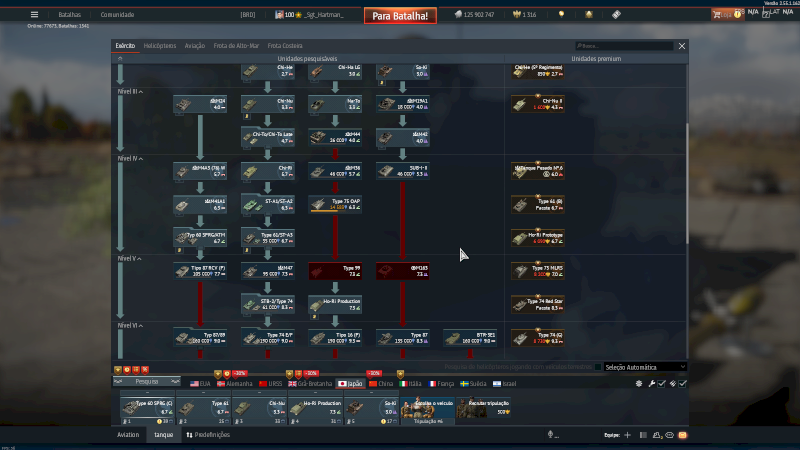This screenshot has width=800, height=450.
Task: Select the Na-To tank destroyer card
Action: (335, 104)
